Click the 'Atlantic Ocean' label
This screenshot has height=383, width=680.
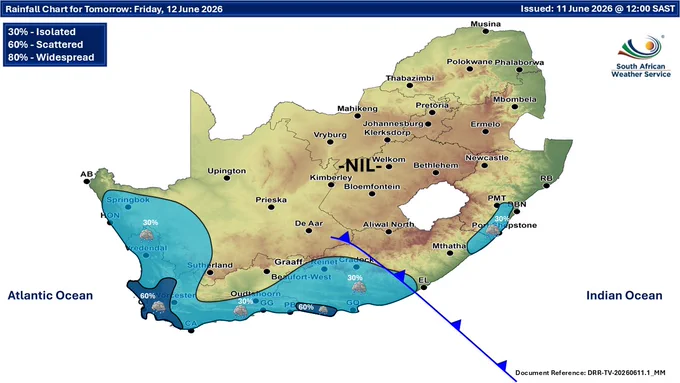[50, 295]
